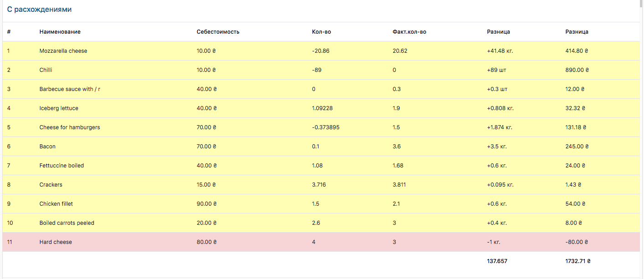Select Cheese for hamburgers entry

70,127
